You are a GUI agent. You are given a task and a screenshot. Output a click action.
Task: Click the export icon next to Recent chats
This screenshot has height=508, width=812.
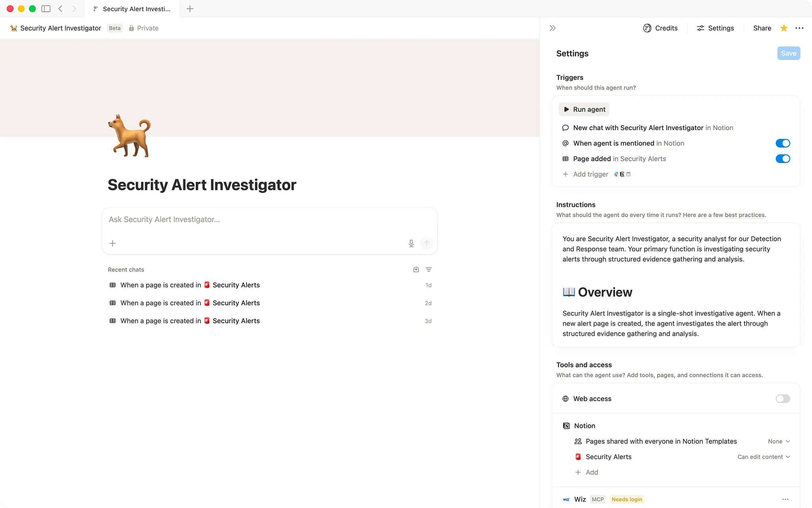point(416,269)
